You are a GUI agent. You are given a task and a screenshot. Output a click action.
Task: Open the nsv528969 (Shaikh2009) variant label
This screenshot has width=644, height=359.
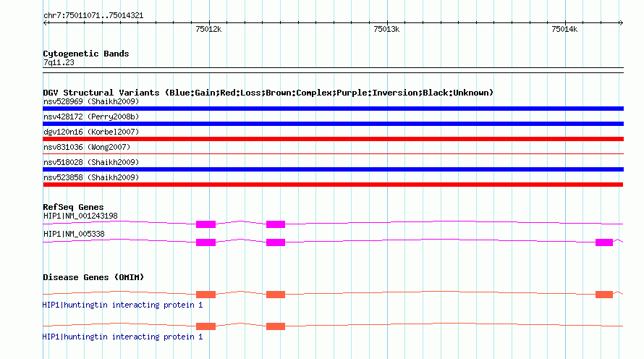pos(91,101)
